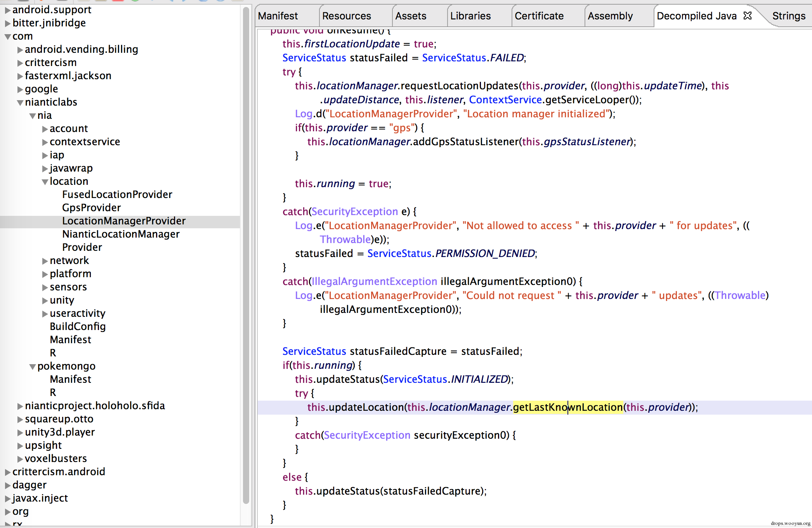Collapse the nianticlabs package node
The image size is (812, 528).
[20, 102]
